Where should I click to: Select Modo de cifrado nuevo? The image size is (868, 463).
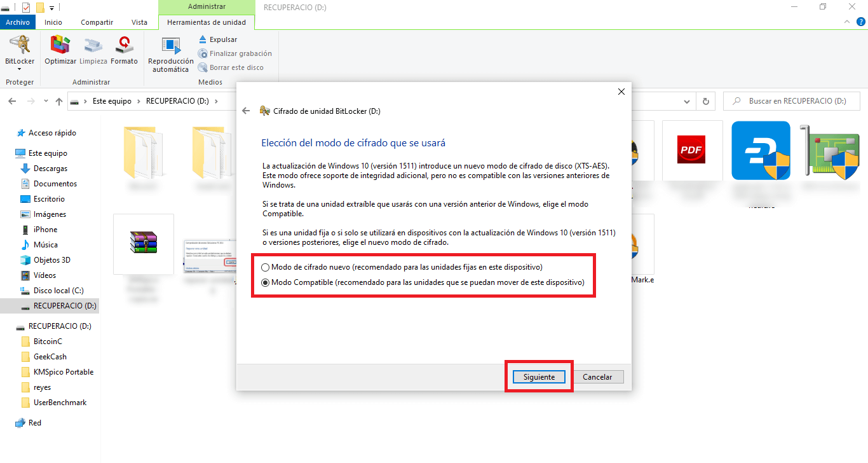pos(402,267)
